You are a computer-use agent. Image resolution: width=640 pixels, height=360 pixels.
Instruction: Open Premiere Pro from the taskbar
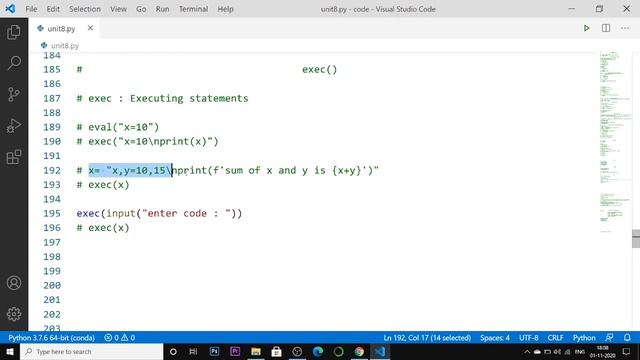(235, 351)
